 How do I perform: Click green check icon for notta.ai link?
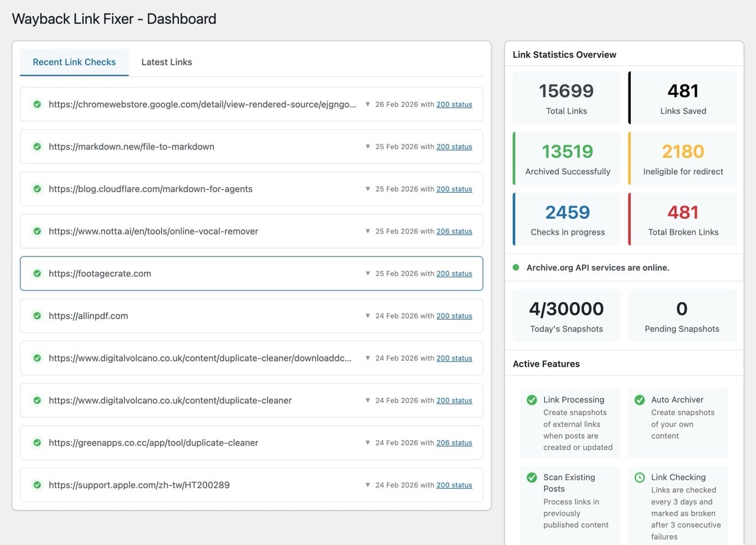(37, 231)
